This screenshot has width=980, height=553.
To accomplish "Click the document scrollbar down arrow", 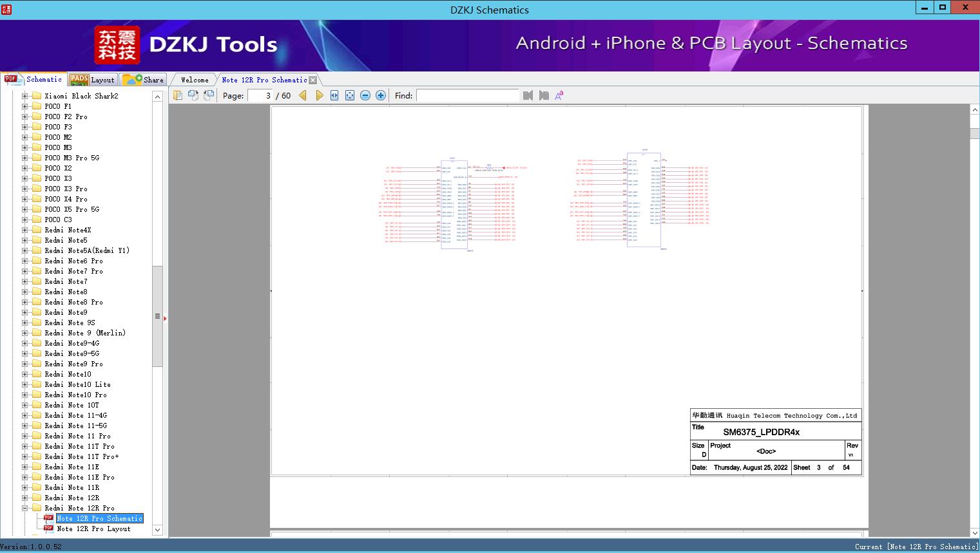I will (x=975, y=532).
